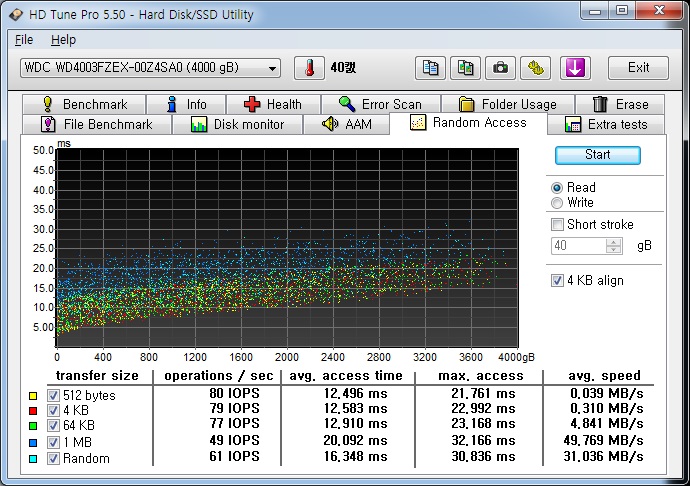Viewport: 690px width, 486px height.
Task: Switch to the Disk monitor tab
Action: click(238, 125)
